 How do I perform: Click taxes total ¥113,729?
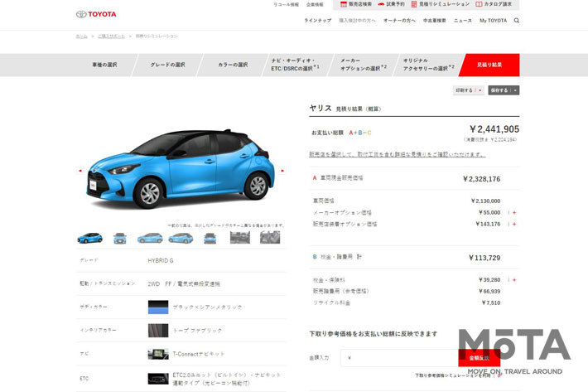click(x=484, y=258)
